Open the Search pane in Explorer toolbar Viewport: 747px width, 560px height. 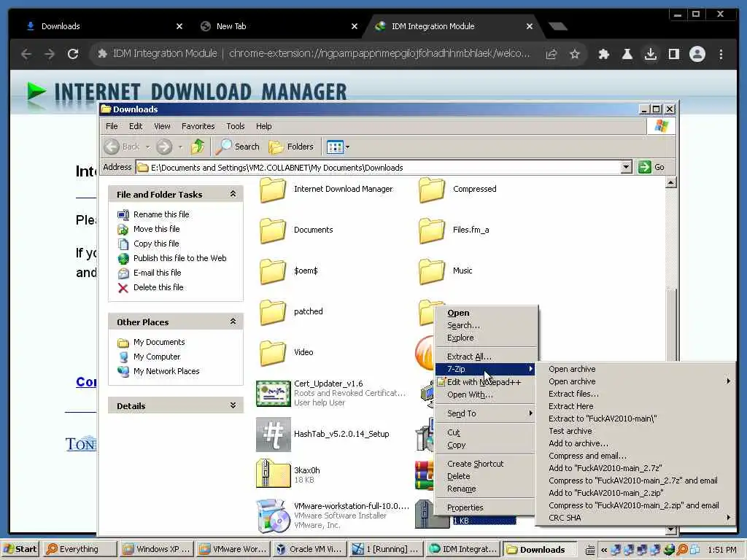238,147
